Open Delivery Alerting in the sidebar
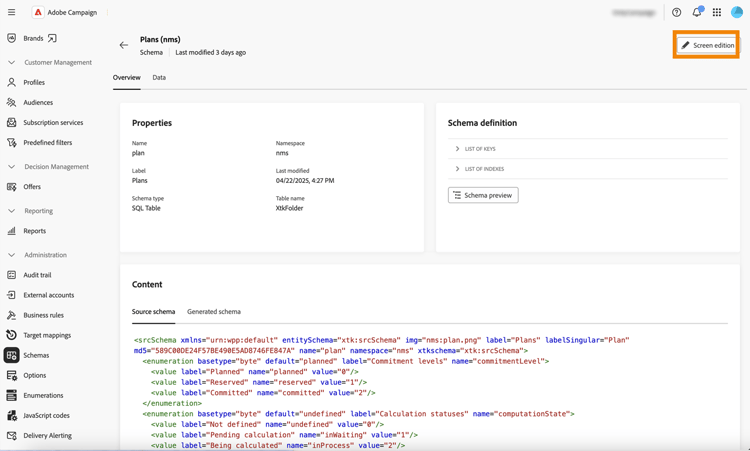Viewport: 750px width, 451px height. (x=47, y=435)
